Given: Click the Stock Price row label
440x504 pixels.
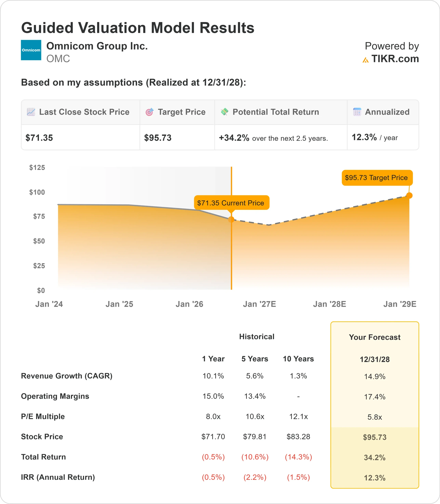Looking at the screenshot, I should [x=42, y=437].
